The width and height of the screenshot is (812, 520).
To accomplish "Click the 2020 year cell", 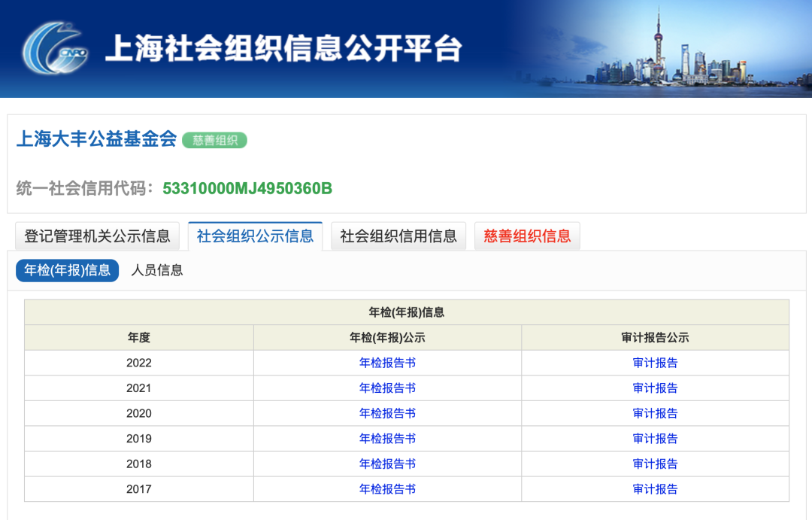I will (x=139, y=414).
